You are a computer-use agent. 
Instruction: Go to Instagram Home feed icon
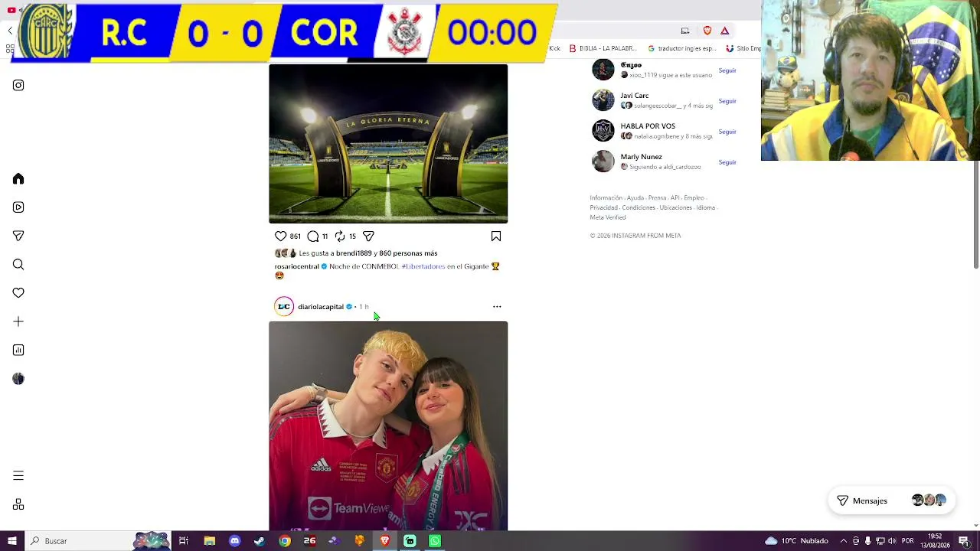click(x=18, y=178)
